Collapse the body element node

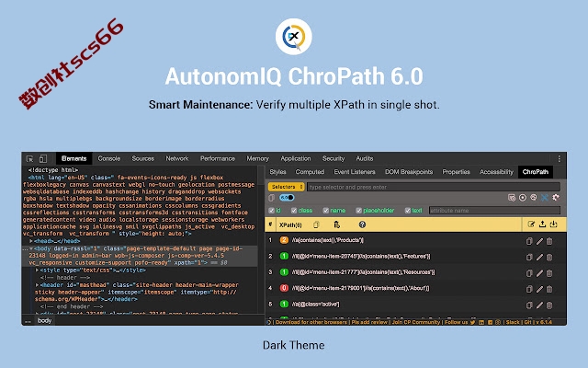pos(31,248)
